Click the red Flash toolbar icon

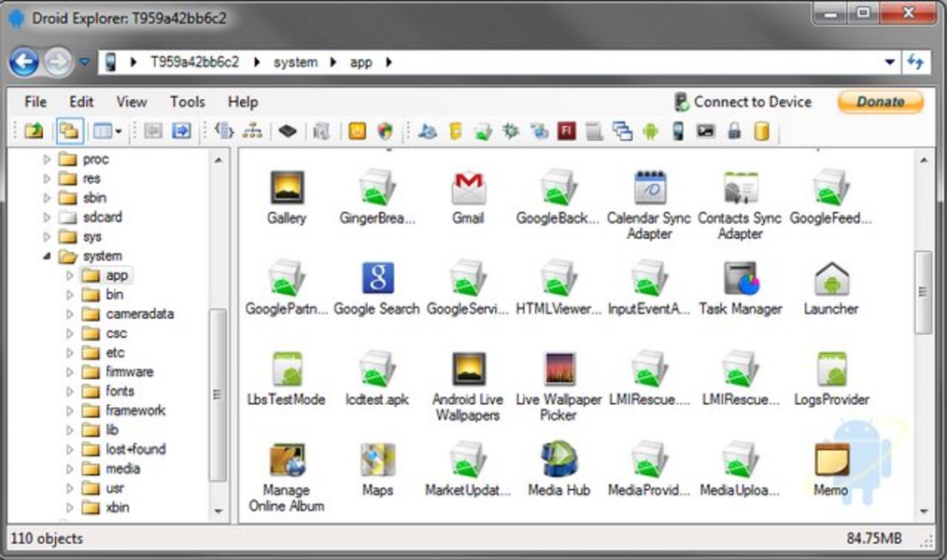566,132
